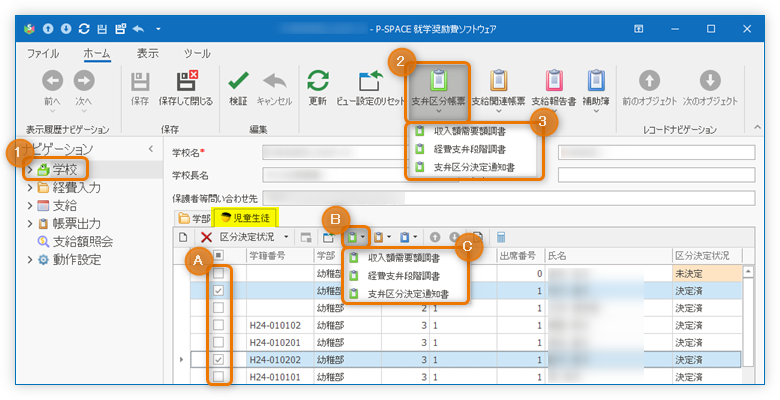Tick the checkbox for row H24-010102
Viewport: 780px width, 400px height.
point(218,325)
